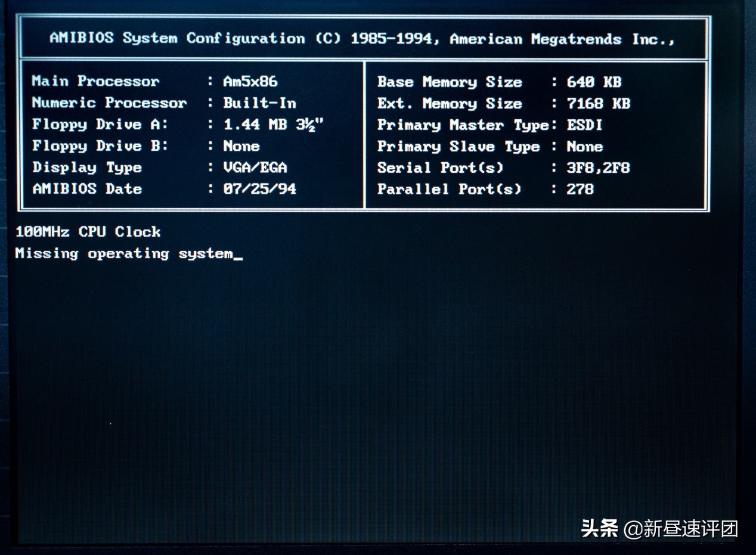Select the "Built-In" value
The width and height of the screenshot is (756, 555).
tap(259, 103)
